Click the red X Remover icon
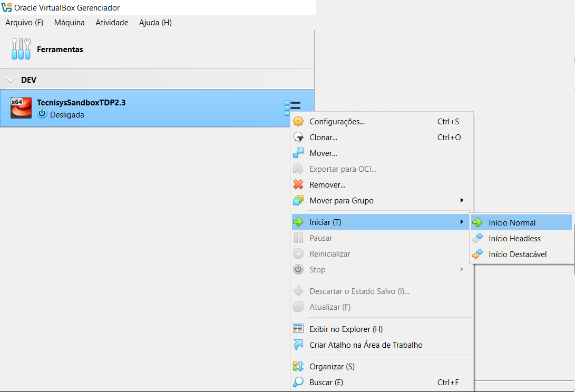The image size is (575, 392). [298, 184]
